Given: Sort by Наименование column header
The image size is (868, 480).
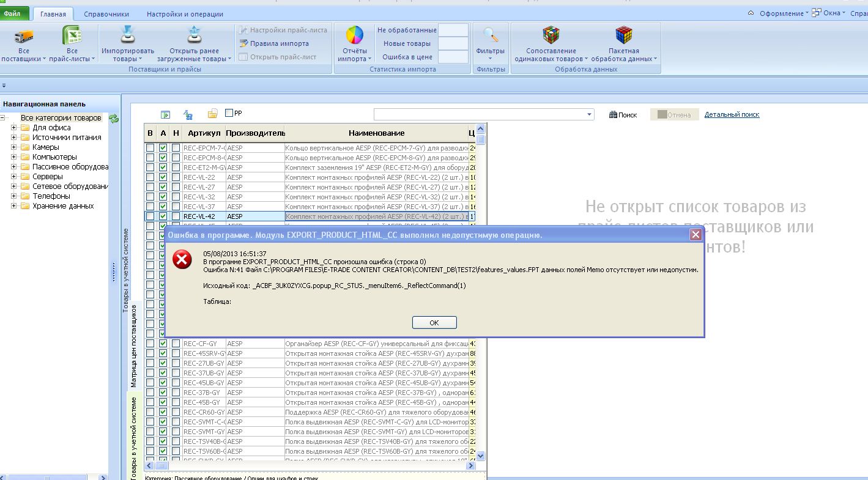Looking at the screenshot, I should [376, 133].
